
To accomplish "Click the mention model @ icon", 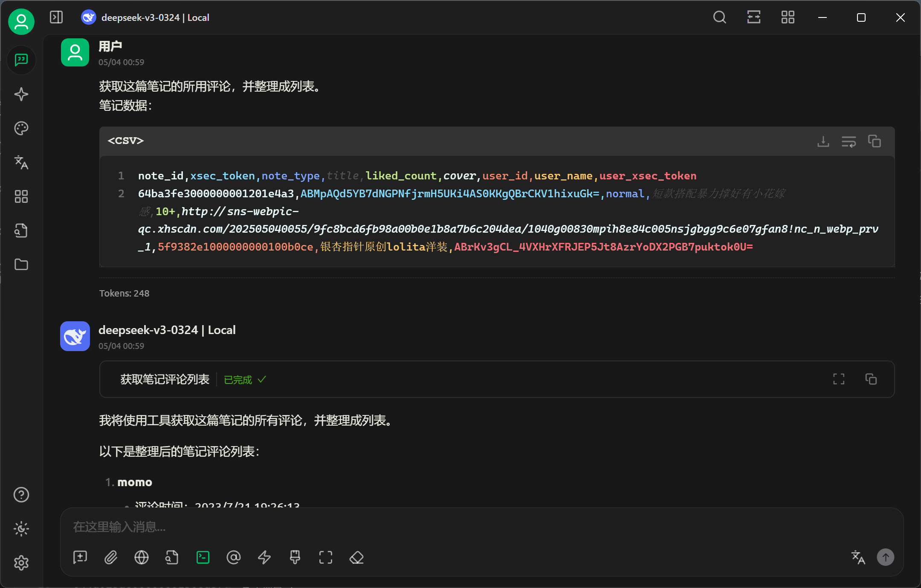I will coord(234,557).
